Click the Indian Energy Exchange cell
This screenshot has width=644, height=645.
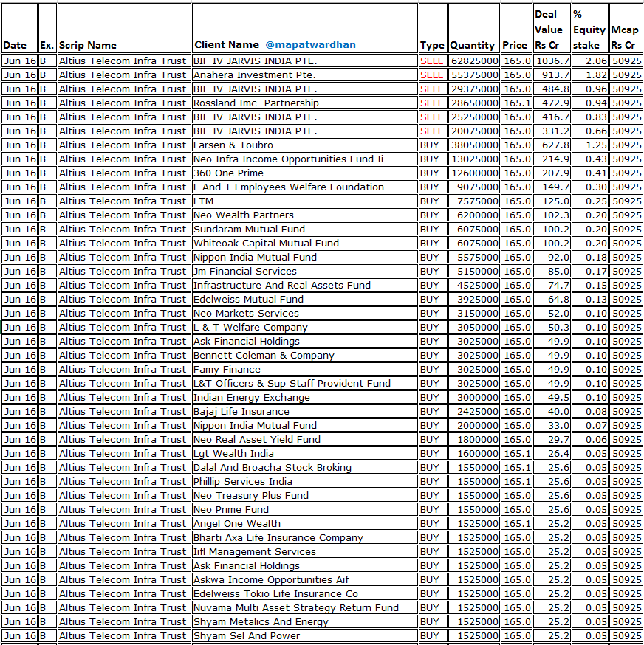[x=305, y=397]
